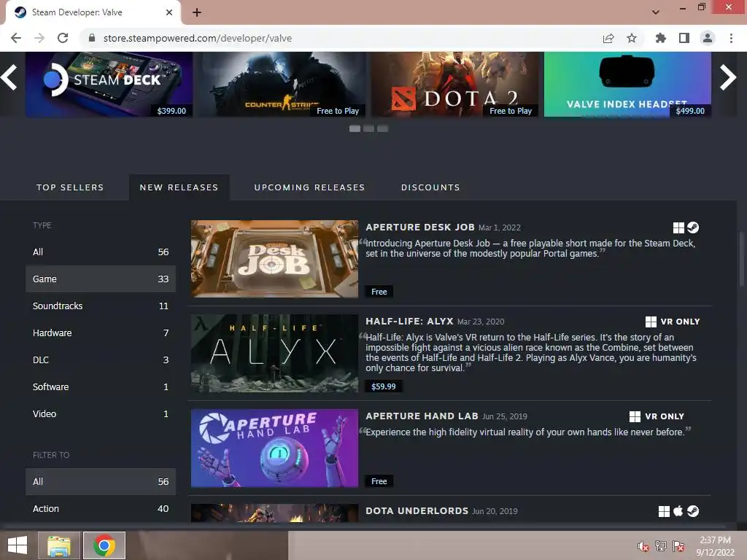Open the Steam Deck featured banner
This screenshot has width=747, height=560.
pos(109,85)
